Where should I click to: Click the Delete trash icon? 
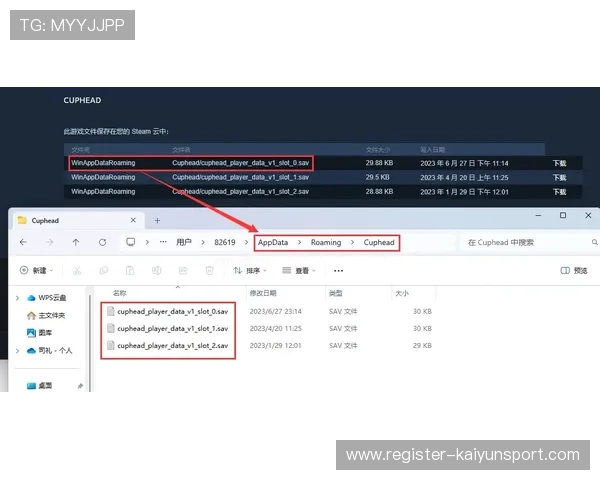[209, 271]
